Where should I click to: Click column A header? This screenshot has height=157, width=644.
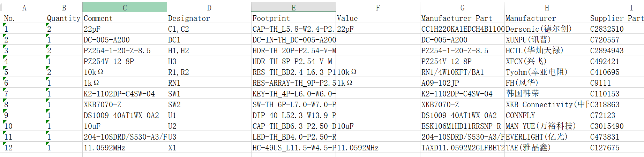[24, 8]
